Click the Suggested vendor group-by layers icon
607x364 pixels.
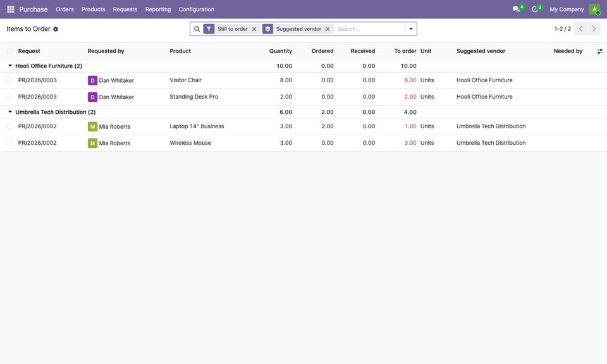click(267, 29)
